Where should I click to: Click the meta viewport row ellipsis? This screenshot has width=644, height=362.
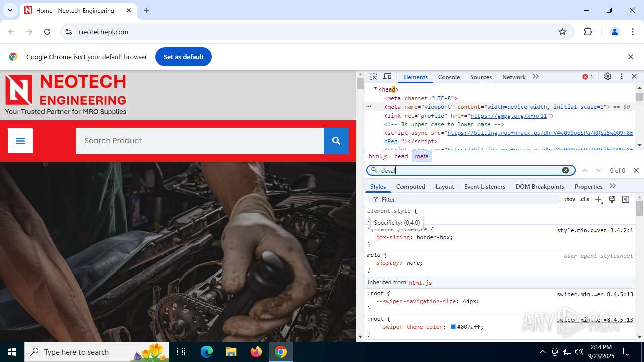click(x=369, y=107)
